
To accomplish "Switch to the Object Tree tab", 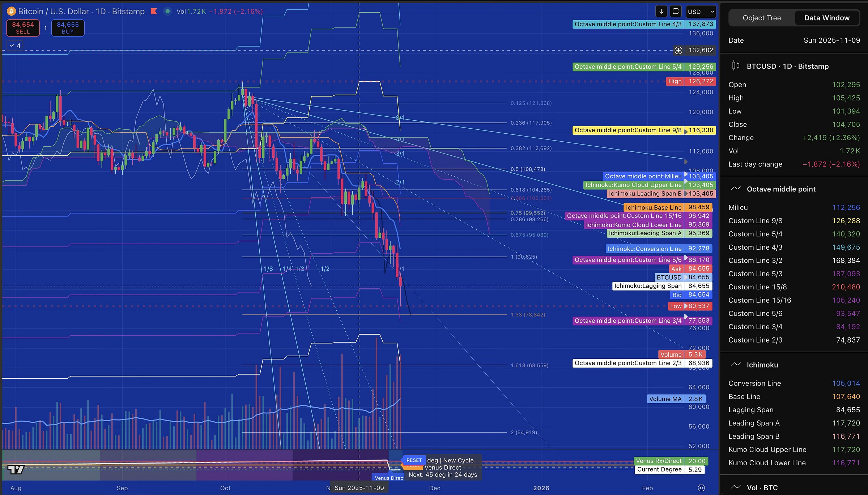I will [762, 18].
